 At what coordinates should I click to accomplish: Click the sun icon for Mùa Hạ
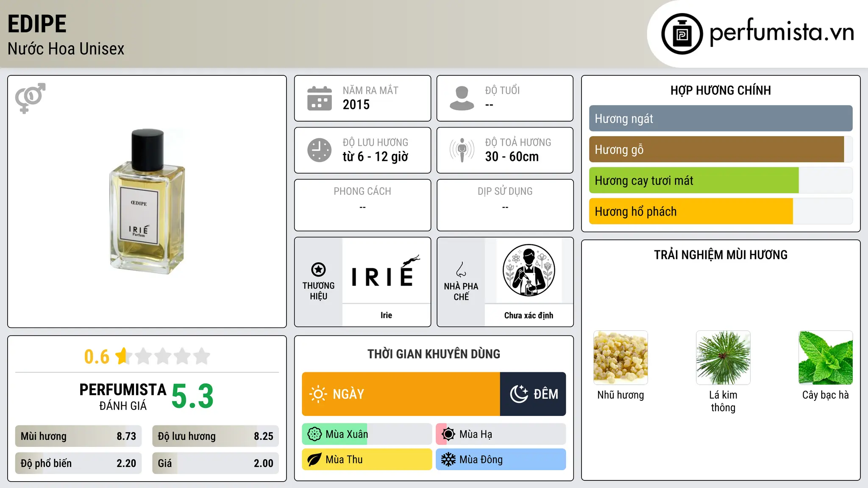tap(448, 434)
